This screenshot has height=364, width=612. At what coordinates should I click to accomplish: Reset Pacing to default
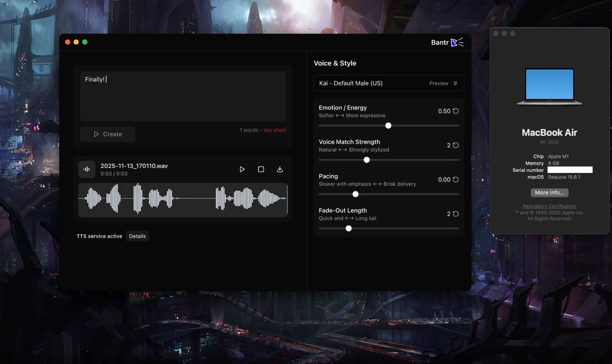click(456, 179)
